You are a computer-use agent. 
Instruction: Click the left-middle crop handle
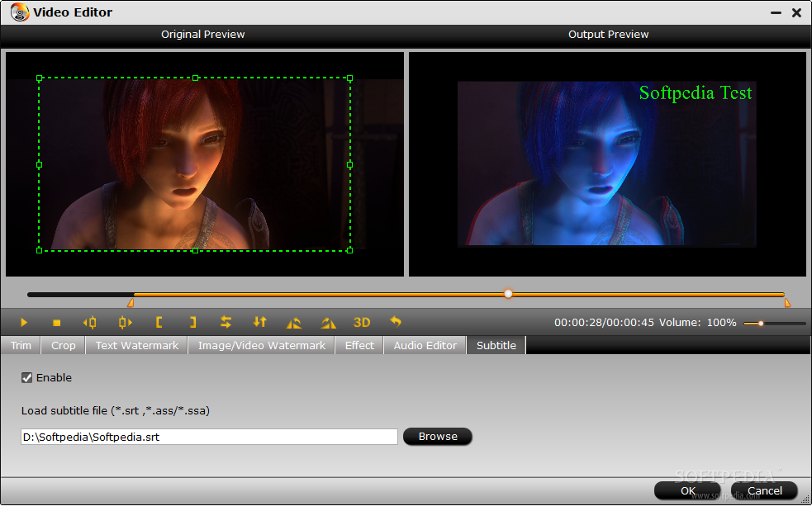[40, 164]
